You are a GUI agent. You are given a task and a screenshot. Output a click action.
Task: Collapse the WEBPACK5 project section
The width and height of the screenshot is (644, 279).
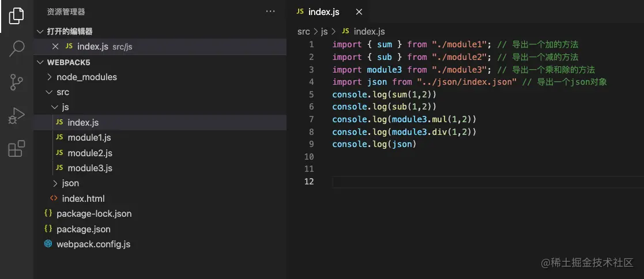tap(40, 62)
